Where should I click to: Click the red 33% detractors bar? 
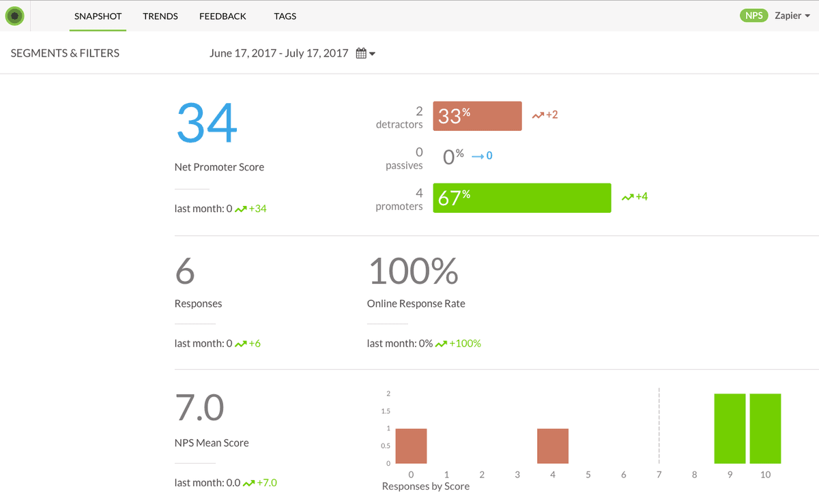point(477,116)
